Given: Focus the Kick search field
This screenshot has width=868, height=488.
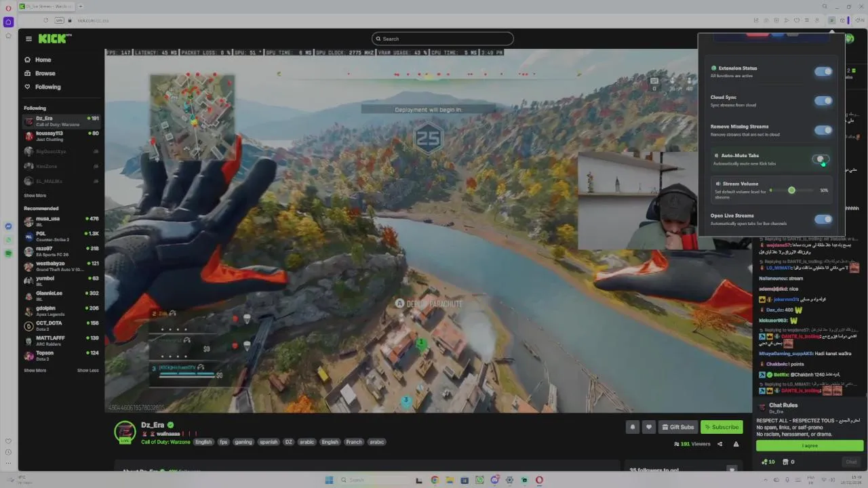Looking at the screenshot, I should (x=442, y=39).
